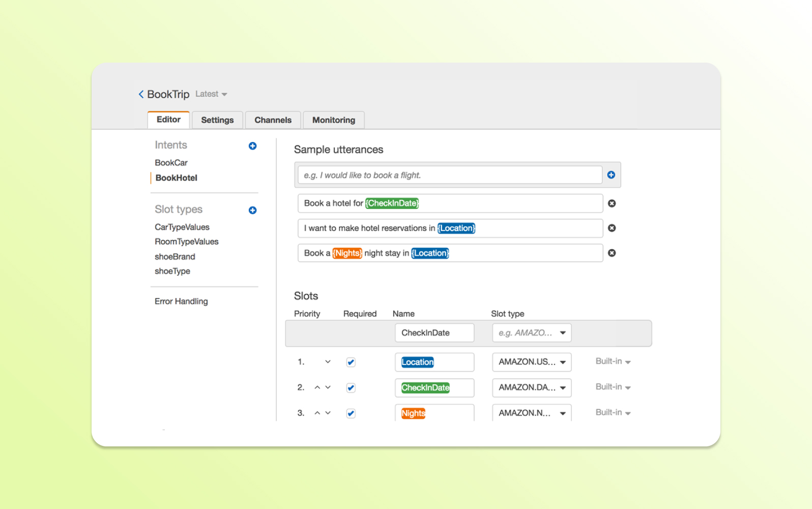The width and height of the screenshot is (812, 509).
Task: Open shoeBrand slot type
Action: [x=175, y=257]
